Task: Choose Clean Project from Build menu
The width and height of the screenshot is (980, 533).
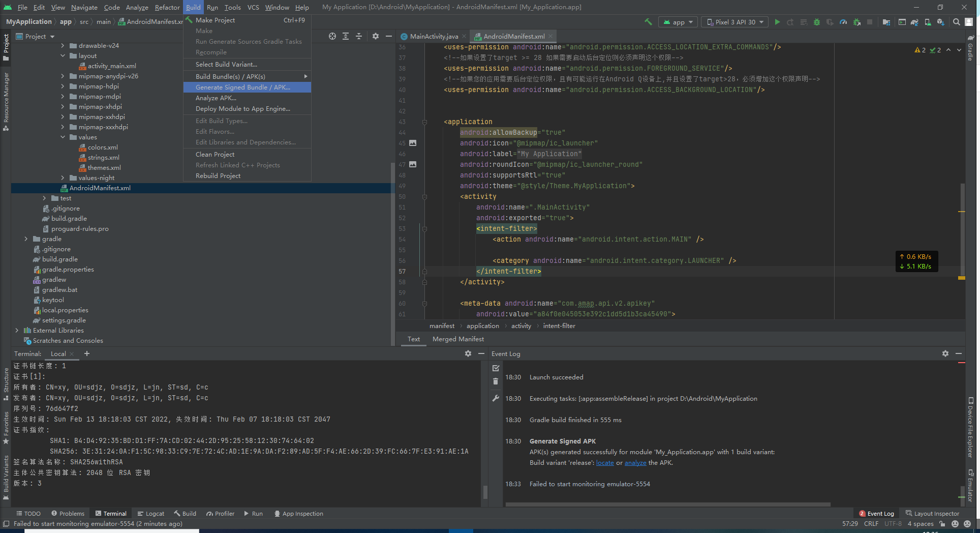Action: point(247,154)
